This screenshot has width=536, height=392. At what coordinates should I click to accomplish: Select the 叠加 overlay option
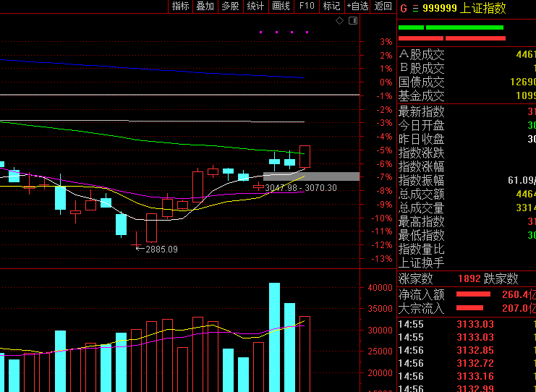205,7
